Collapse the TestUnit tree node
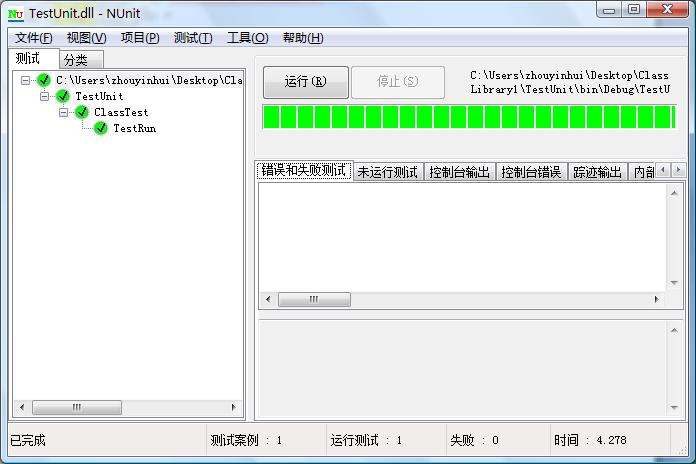 coord(45,96)
